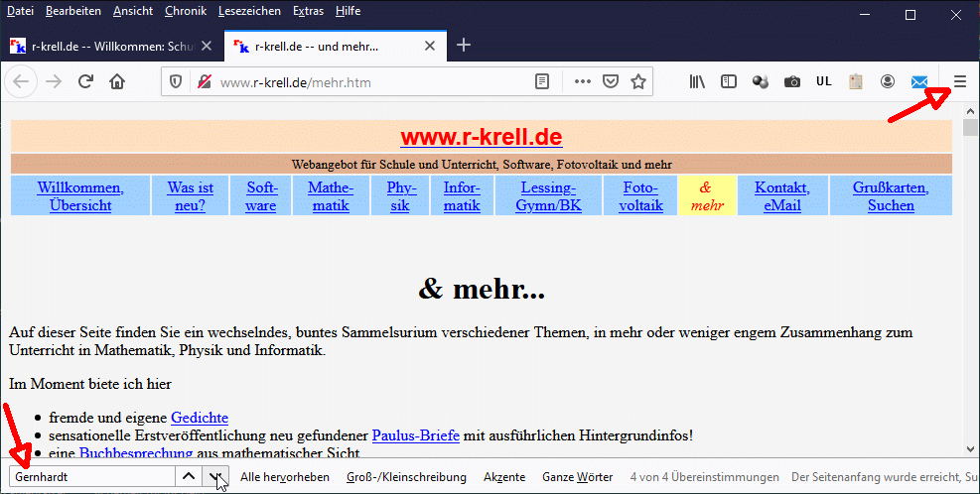Show the sidebar panel

729,82
